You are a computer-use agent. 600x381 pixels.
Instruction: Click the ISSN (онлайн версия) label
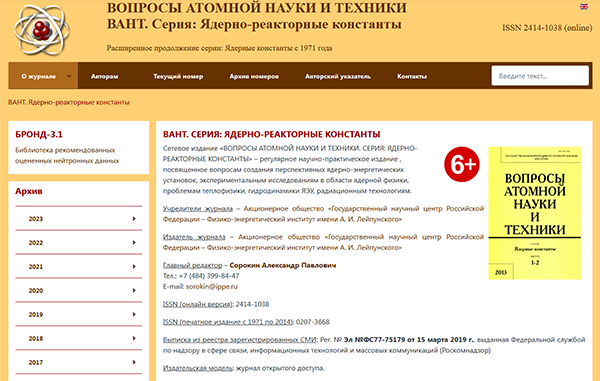[197, 304]
